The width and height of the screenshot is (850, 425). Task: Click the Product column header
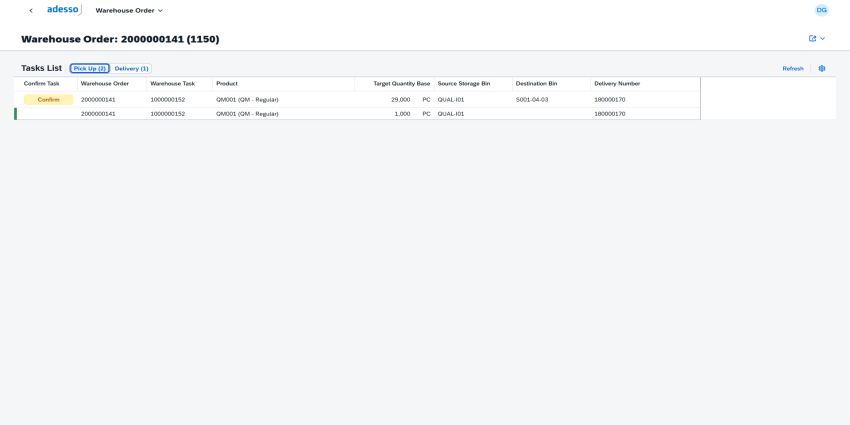(227, 84)
